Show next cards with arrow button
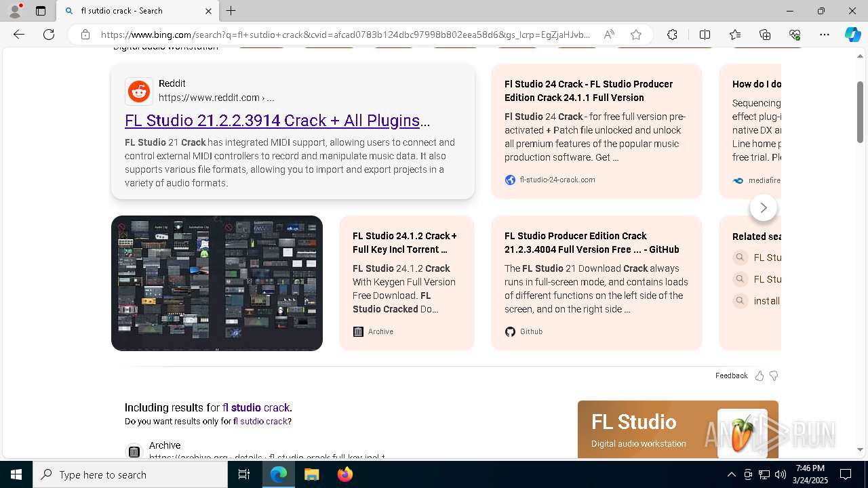The image size is (868, 488). click(764, 207)
